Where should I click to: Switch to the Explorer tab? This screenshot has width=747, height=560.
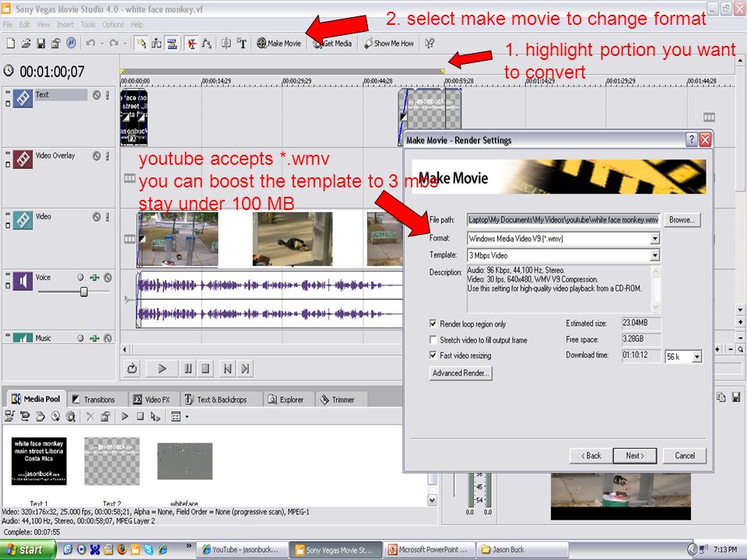click(x=288, y=400)
